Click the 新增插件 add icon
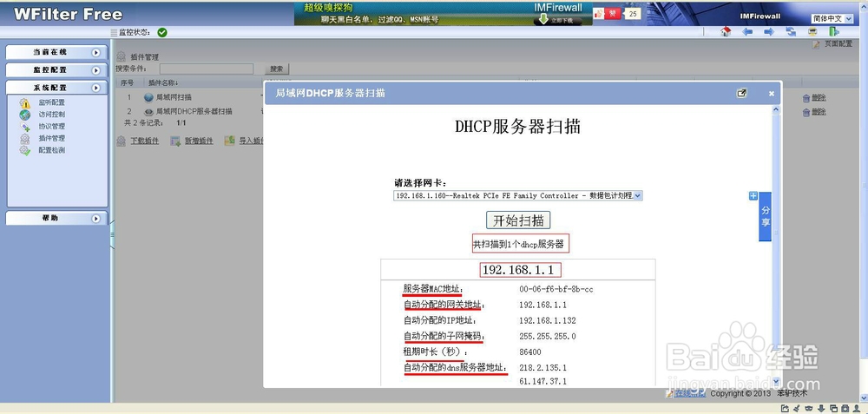The width and height of the screenshot is (868, 414). [175, 141]
